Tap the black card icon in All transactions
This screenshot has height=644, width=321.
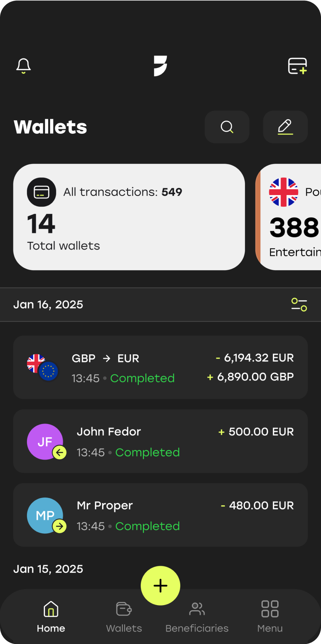tap(42, 192)
